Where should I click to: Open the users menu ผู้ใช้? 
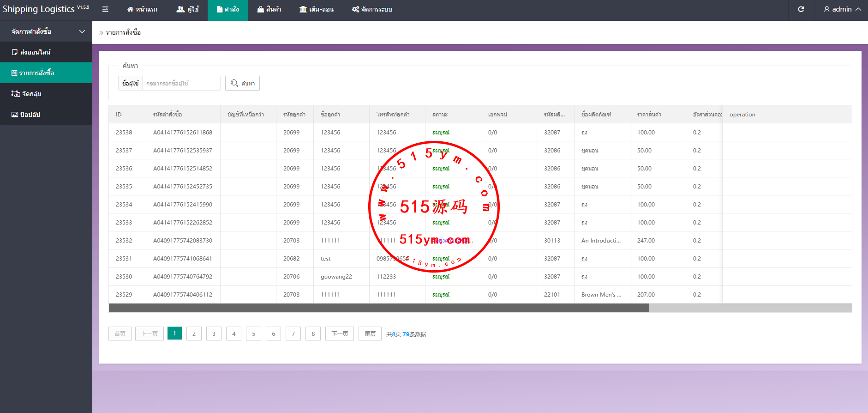[187, 9]
